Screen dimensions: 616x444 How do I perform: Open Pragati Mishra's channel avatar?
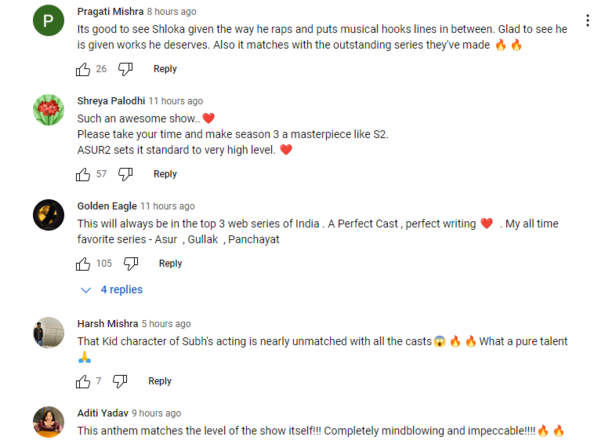(49, 21)
